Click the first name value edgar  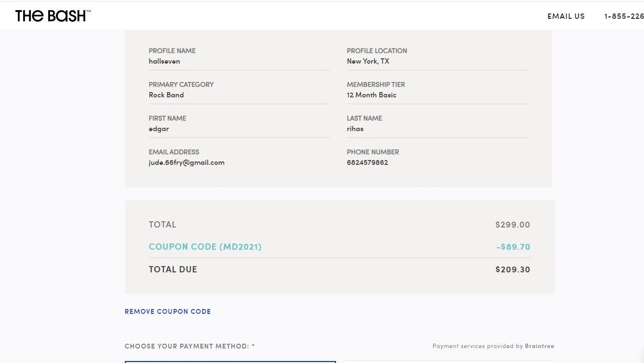(x=159, y=129)
